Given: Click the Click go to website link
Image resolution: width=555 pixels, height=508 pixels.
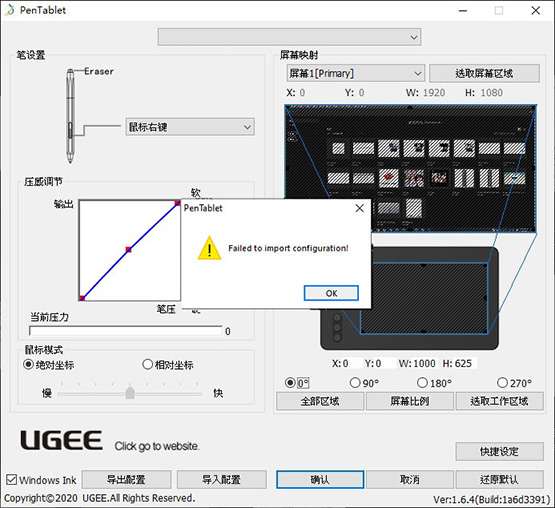Looking at the screenshot, I should (157, 446).
